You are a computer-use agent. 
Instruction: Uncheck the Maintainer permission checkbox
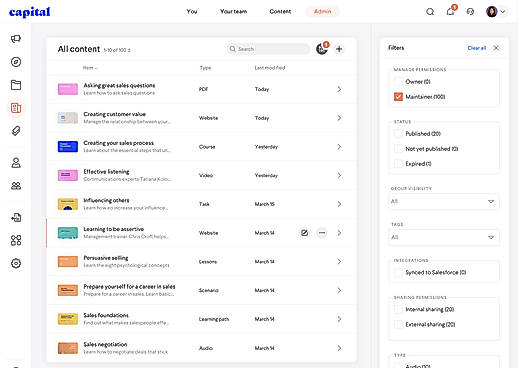coord(398,97)
